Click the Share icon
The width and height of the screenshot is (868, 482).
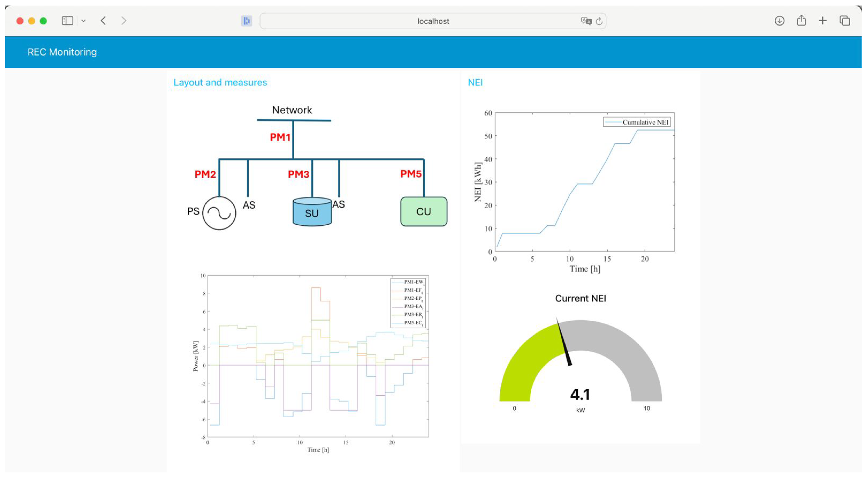pyautogui.click(x=801, y=21)
